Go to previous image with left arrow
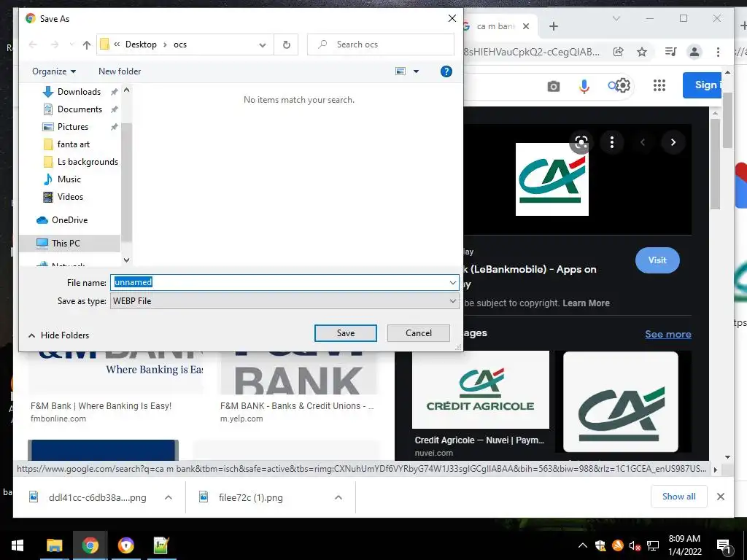Screen dimensions: 747x560 tap(642, 142)
